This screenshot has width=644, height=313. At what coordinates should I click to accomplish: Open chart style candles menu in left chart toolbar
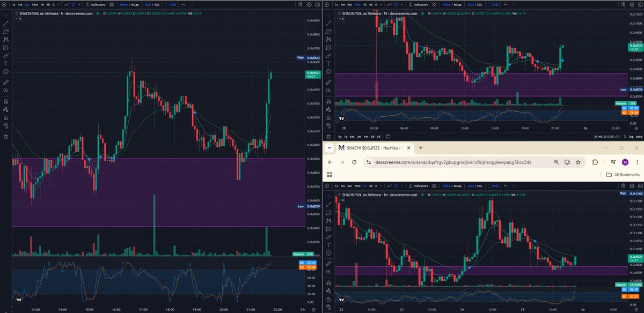pos(75,4)
